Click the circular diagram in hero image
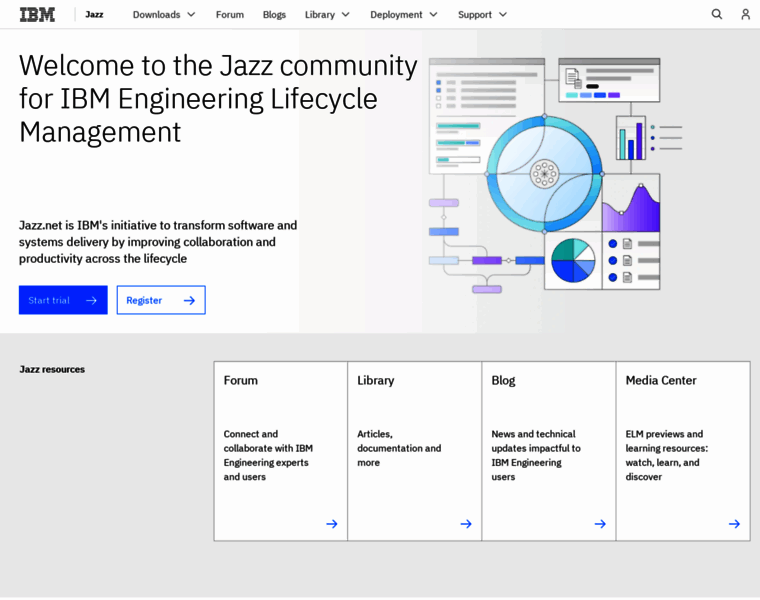760x600 pixels. pos(544,174)
